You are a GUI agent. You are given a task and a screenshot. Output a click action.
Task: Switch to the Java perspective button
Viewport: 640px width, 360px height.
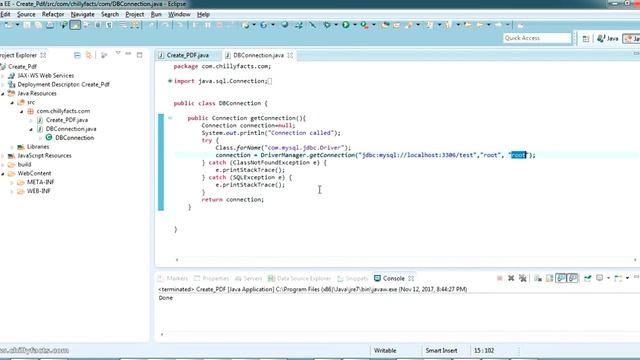[x=607, y=38]
